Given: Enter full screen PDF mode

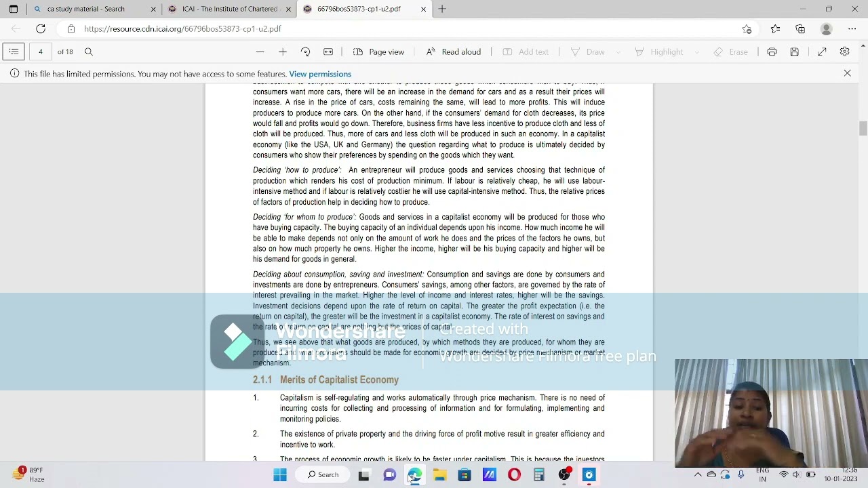Looking at the screenshot, I should (822, 52).
